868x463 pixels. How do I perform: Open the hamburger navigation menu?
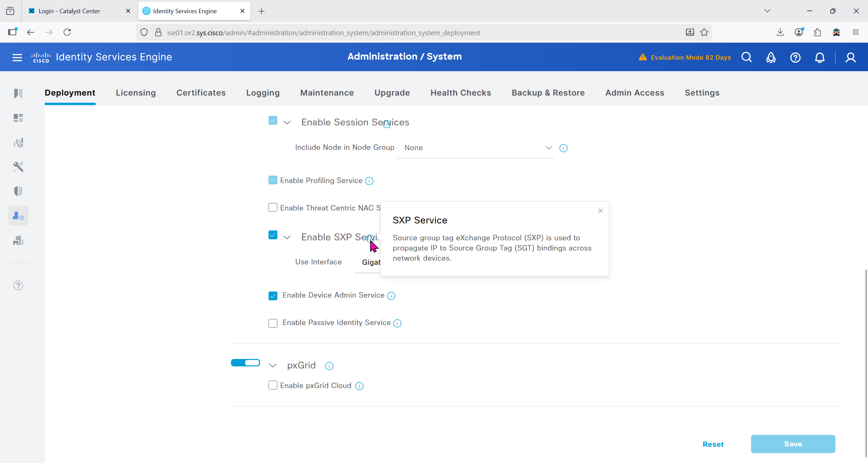tap(17, 57)
